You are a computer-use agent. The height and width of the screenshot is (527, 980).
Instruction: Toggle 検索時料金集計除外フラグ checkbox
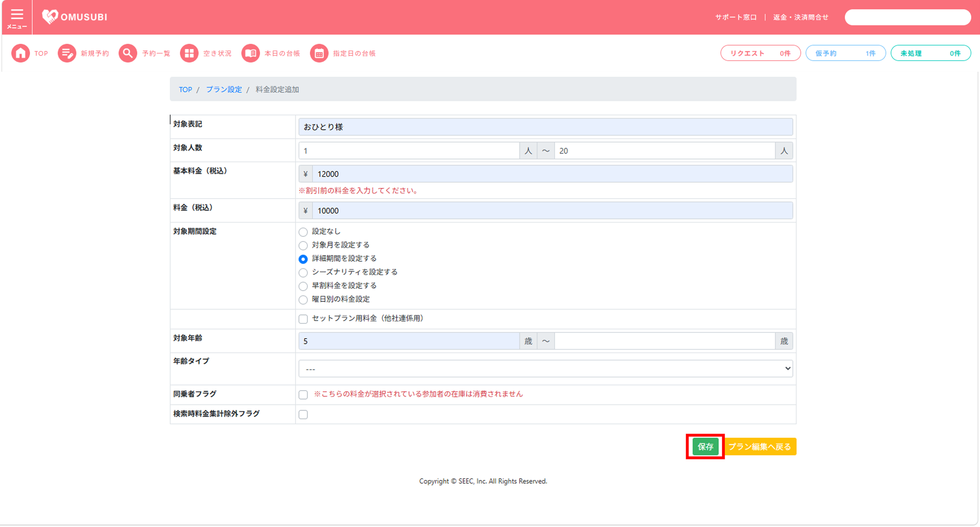click(303, 414)
